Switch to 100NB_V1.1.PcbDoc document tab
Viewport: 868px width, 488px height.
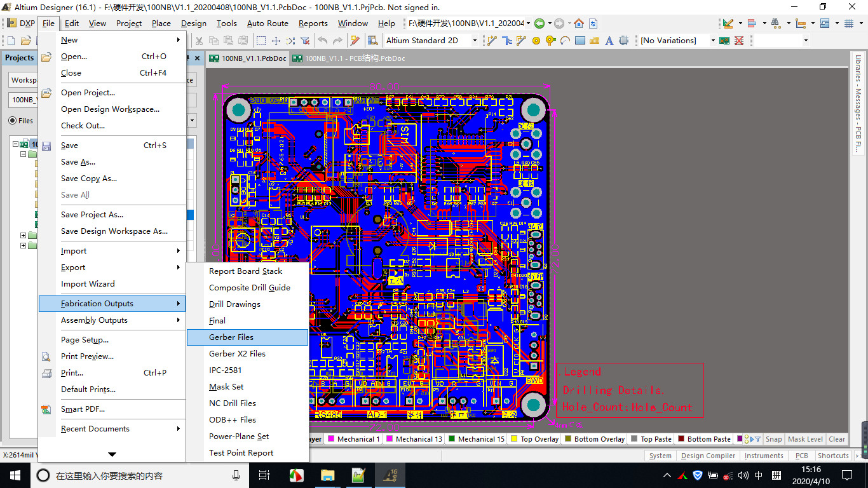click(x=248, y=58)
